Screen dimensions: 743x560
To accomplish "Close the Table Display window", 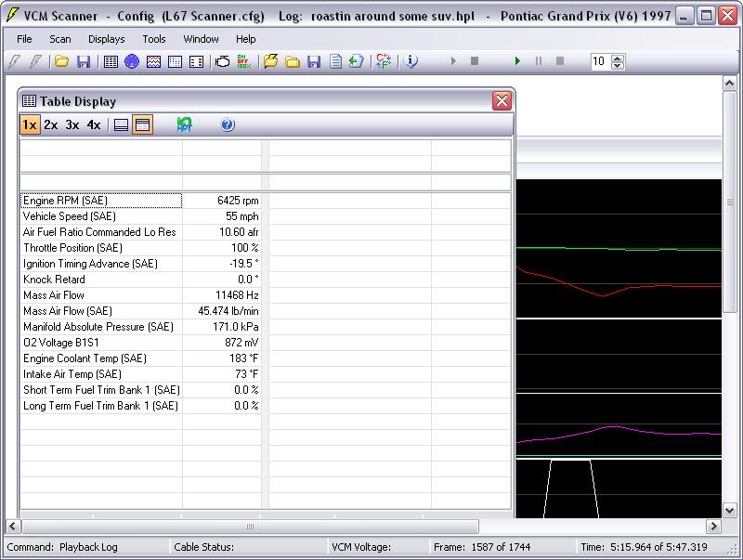I will (502, 100).
